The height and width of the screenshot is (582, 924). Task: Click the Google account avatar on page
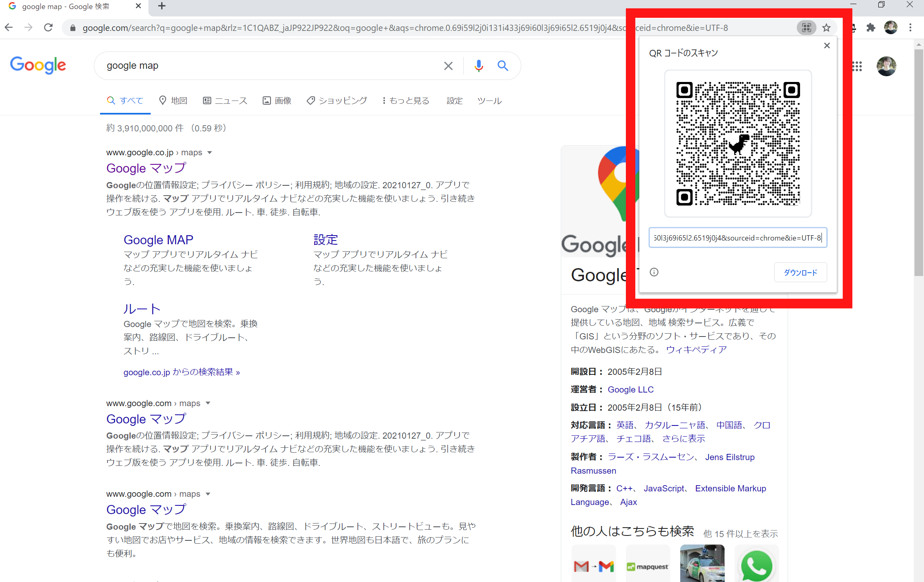(x=886, y=66)
